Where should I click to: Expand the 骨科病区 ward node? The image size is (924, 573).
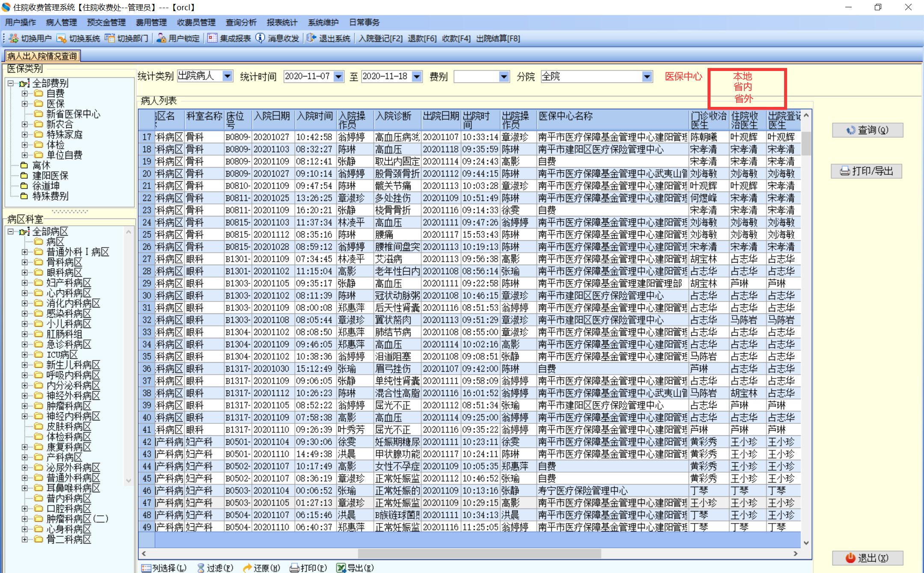25,262
